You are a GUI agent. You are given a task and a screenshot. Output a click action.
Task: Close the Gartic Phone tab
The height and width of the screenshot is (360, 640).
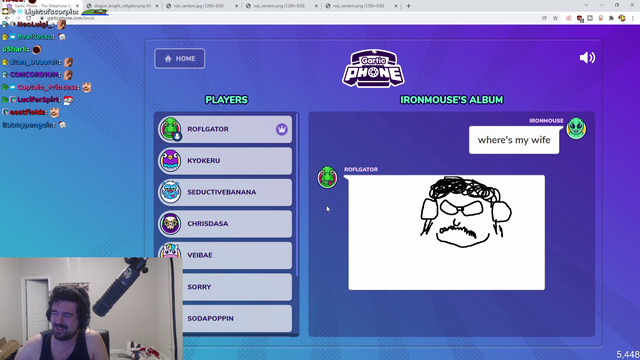pyautogui.click(x=77, y=6)
